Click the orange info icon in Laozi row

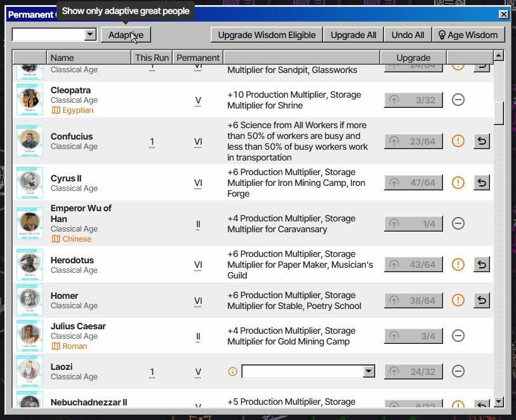click(x=233, y=372)
